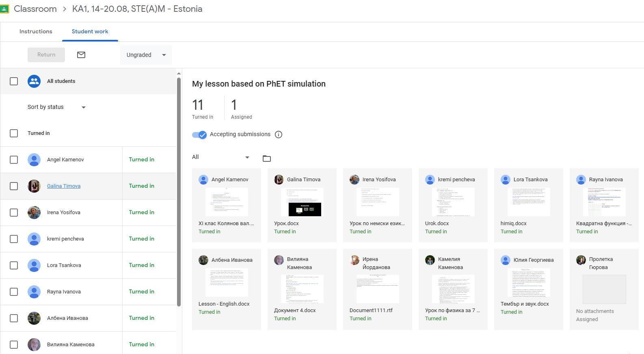The width and height of the screenshot is (644, 354).
Task: Open the Drive folder icon
Action: pyautogui.click(x=266, y=159)
